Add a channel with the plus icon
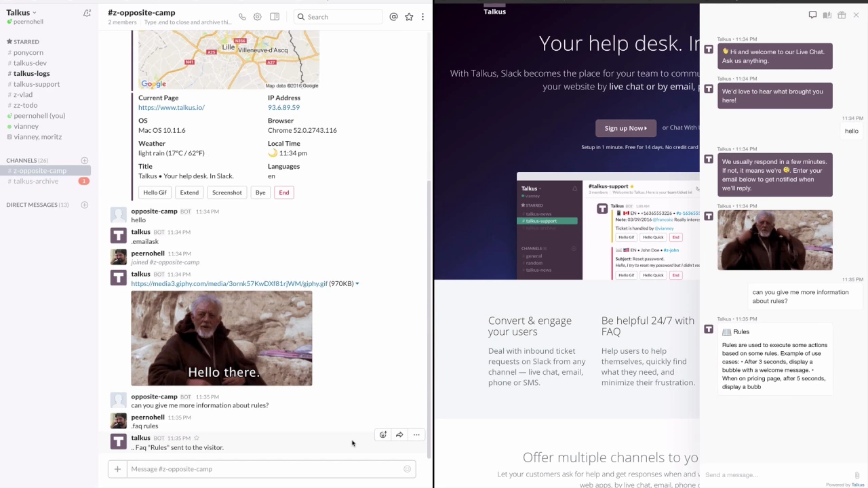The width and height of the screenshot is (868, 488). [85, 161]
